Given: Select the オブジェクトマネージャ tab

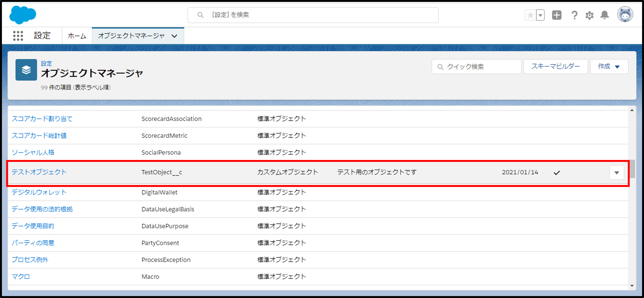Looking at the screenshot, I should point(131,36).
